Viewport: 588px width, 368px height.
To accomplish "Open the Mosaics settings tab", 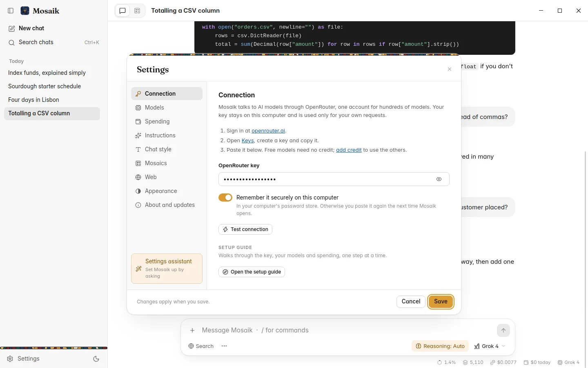I will click(167, 163).
